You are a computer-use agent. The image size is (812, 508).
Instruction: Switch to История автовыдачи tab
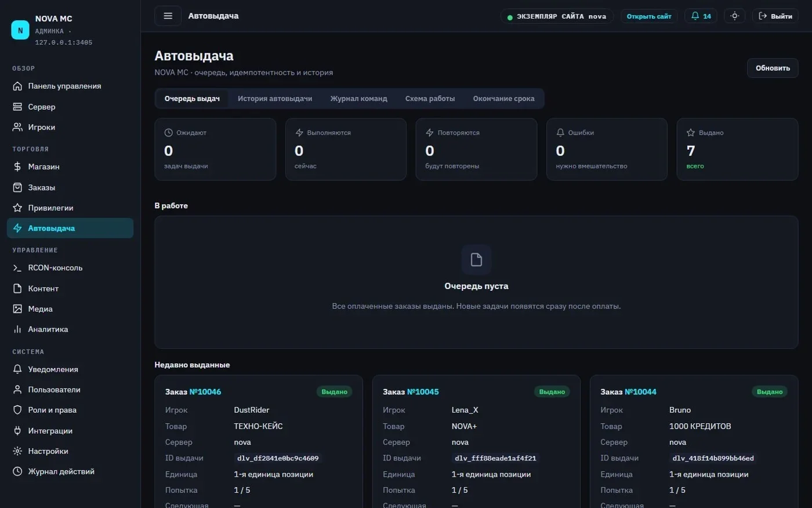coord(275,99)
